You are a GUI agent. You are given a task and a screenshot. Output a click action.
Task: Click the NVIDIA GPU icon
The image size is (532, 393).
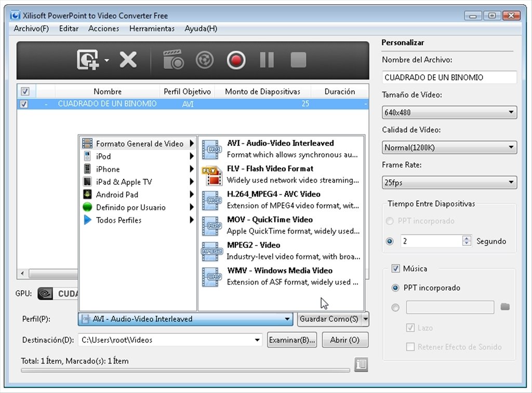(45, 293)
